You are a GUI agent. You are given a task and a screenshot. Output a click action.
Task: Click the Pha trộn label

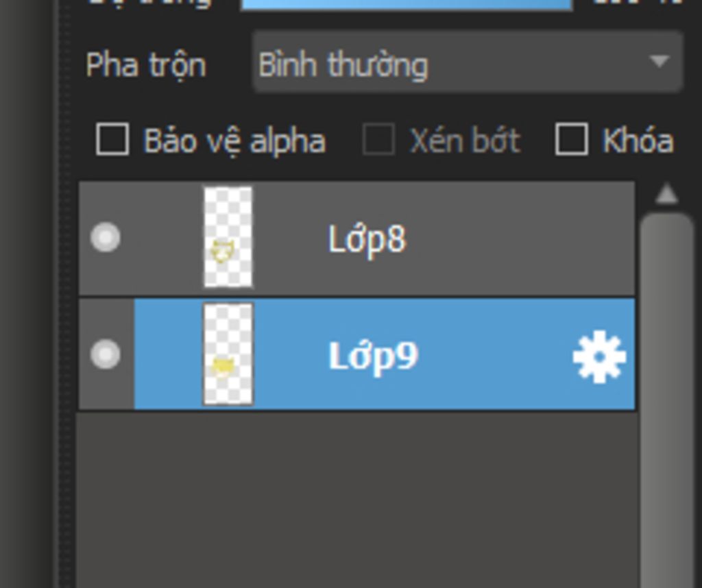[145, 65]
